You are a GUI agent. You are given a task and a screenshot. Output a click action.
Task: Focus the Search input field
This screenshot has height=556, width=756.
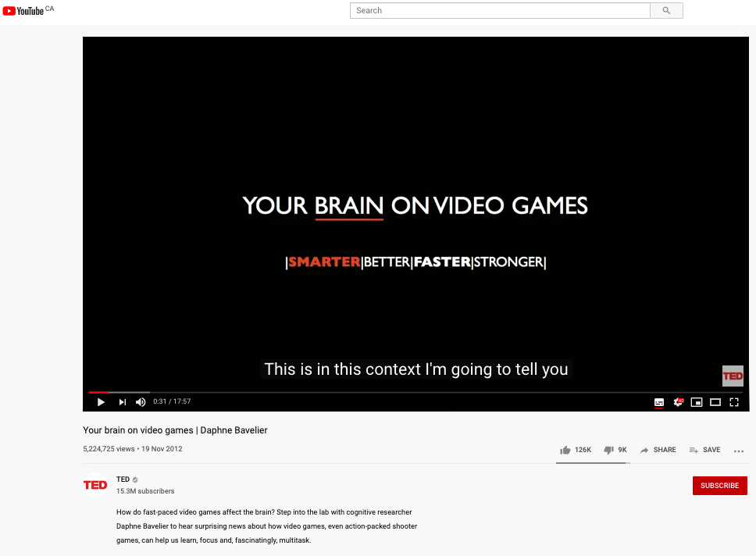[500, 11]
